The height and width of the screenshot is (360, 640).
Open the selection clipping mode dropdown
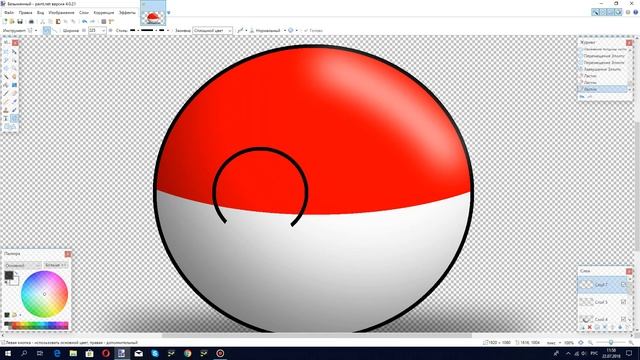[293, 30]
